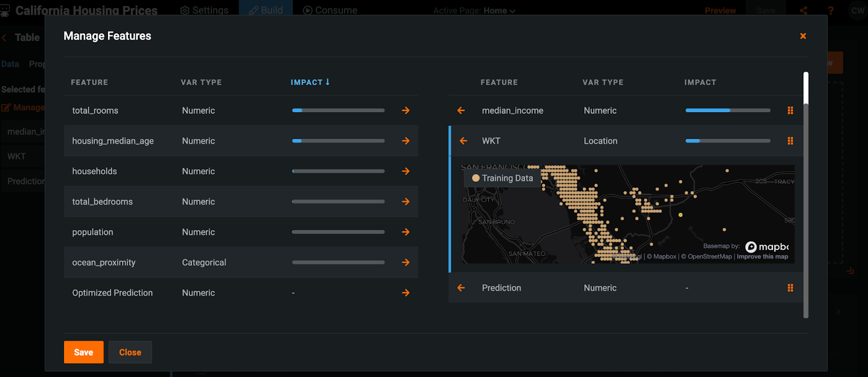Switch to the Build tab
The image size is (868, 377).
pyautogui.click(x=266, y=10)
